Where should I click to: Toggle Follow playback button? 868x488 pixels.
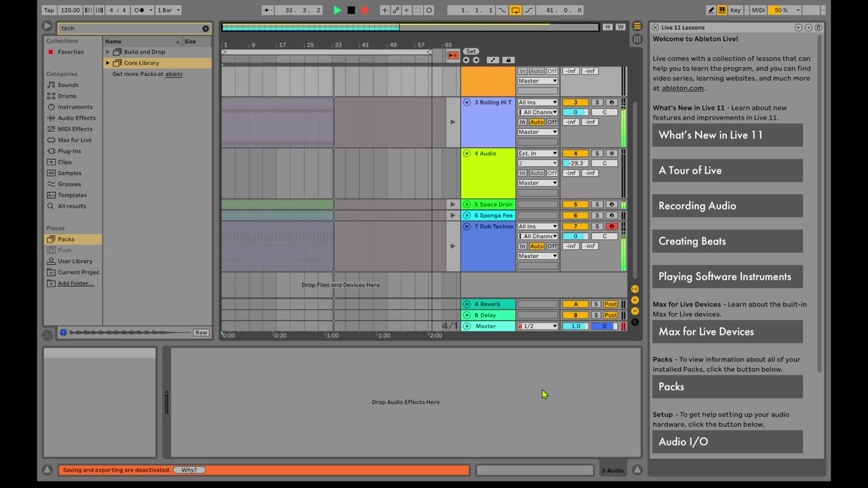[268, 10]
